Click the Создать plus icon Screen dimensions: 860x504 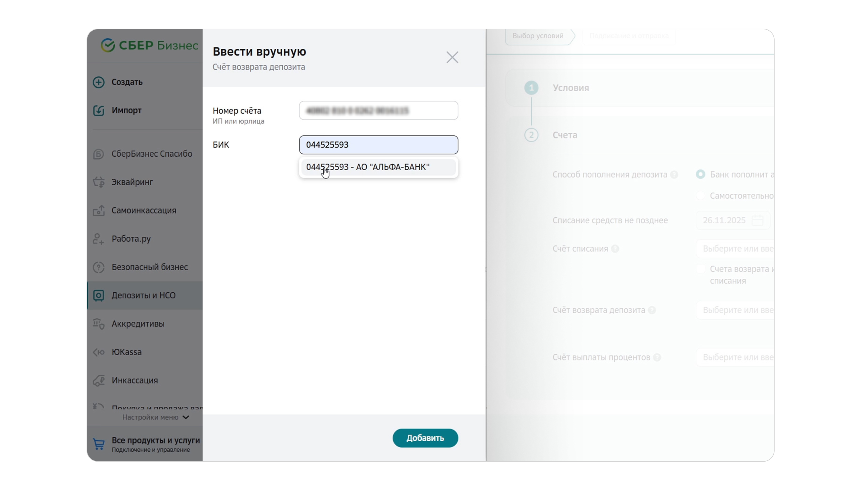click(x=99, y=82)
